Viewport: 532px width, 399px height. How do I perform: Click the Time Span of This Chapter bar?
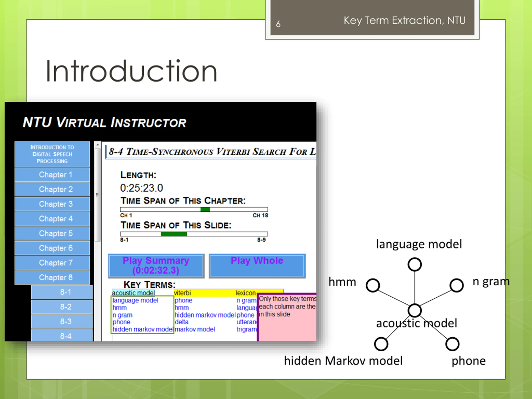tap(194, 209)
